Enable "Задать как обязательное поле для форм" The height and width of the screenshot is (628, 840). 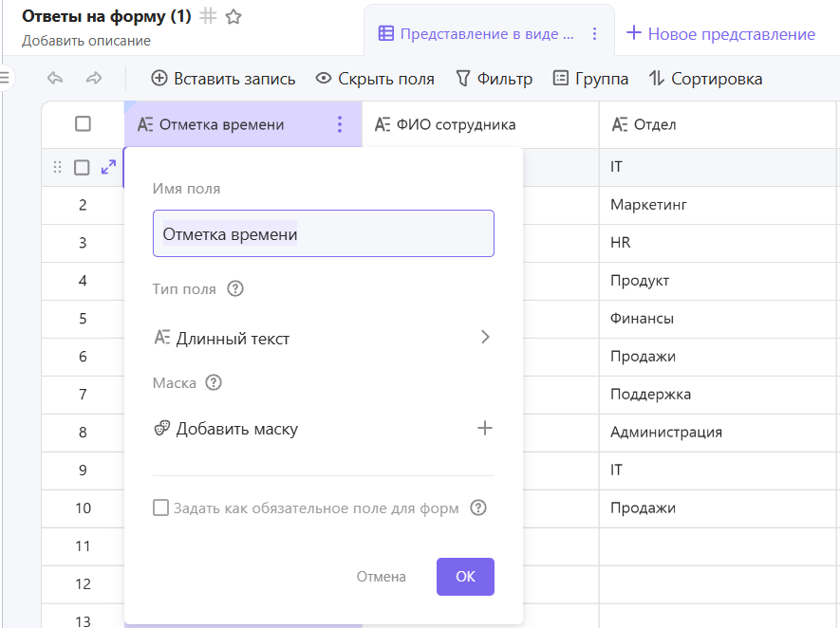160,508
